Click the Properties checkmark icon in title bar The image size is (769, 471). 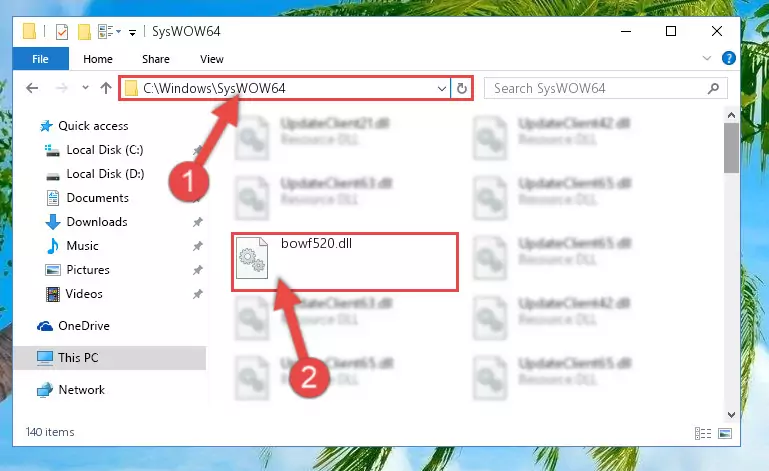pos(62,32)
